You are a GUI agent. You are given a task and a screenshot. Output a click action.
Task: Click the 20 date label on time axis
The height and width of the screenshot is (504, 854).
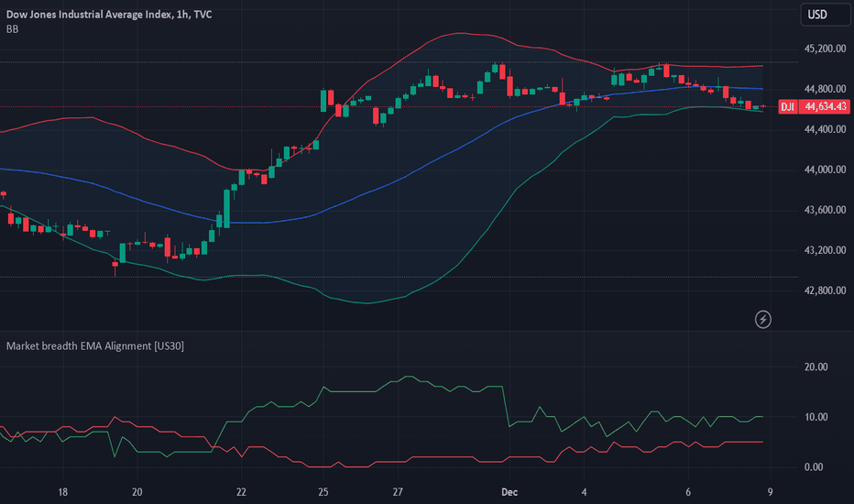pyautogui.click(x=137, y=492)
